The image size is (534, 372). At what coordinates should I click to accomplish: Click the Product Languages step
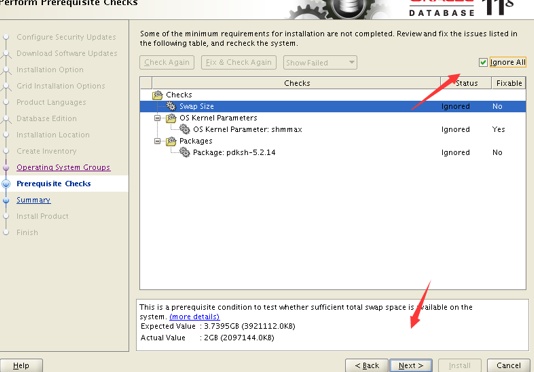coord(51,102)
